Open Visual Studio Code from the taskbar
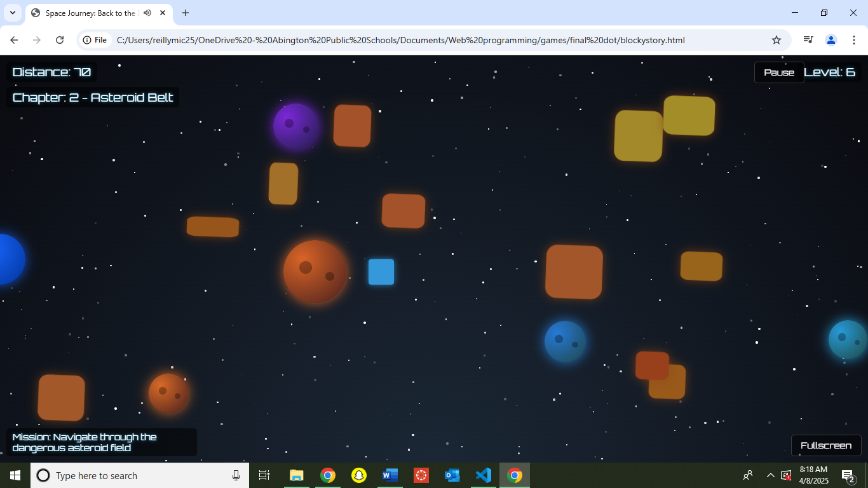The width and height of the screenshot is (868, 488). tap(483, 475)
